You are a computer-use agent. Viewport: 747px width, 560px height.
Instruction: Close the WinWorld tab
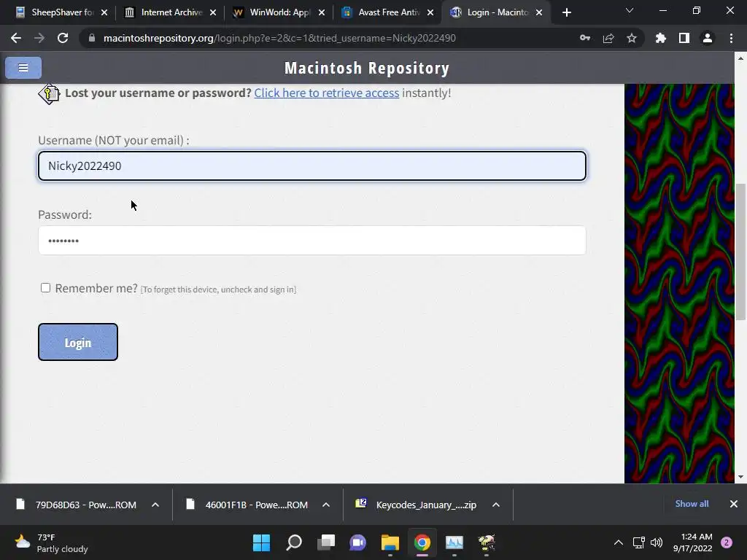(x=322, y=13)
